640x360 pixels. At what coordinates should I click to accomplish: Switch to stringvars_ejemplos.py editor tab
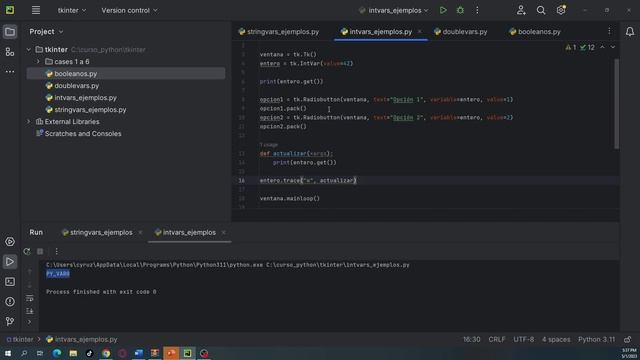tap(279, 31)
